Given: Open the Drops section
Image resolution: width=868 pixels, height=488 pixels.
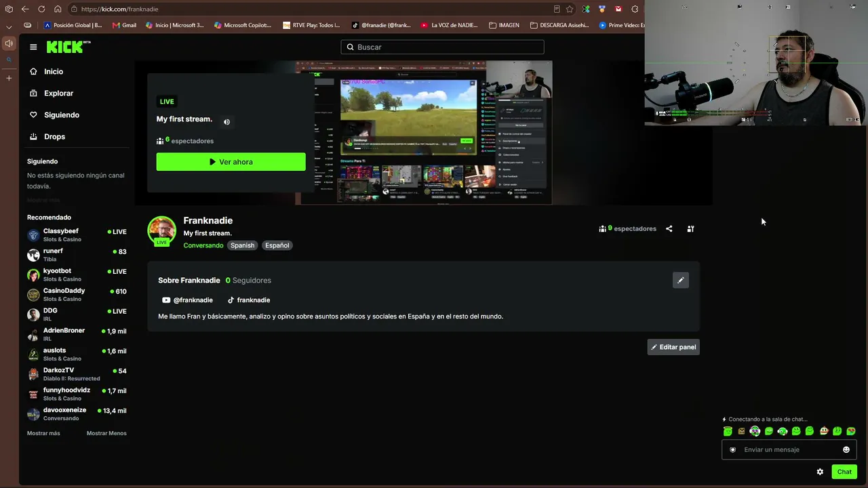Looking at the screenshot, I should [x=47, y=136].
